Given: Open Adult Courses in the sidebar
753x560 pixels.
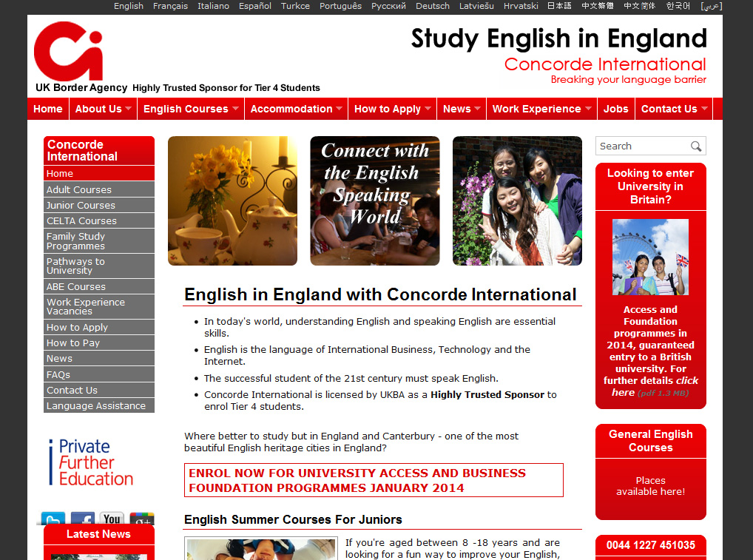Looking at the screenshot, I should (x=99, y=189).
